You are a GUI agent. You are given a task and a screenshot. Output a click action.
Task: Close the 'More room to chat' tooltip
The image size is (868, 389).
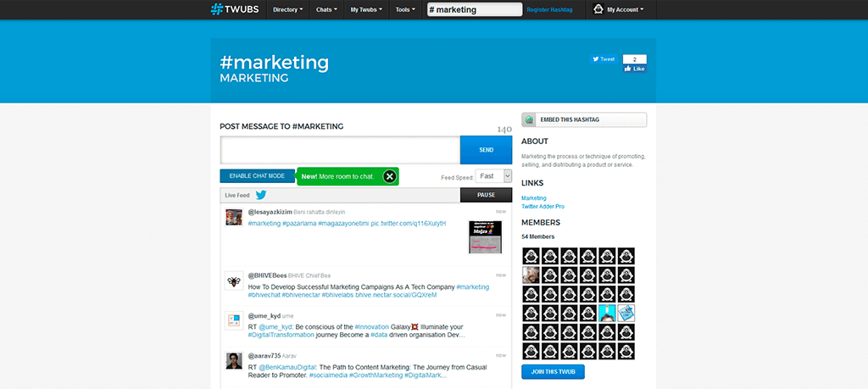[x=390, y=176]
